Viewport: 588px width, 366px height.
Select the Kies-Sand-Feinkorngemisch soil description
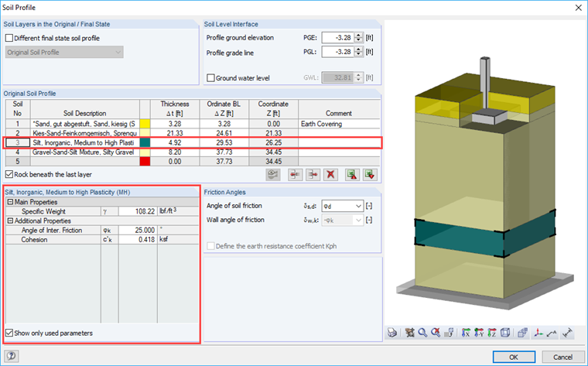(85, 133)
